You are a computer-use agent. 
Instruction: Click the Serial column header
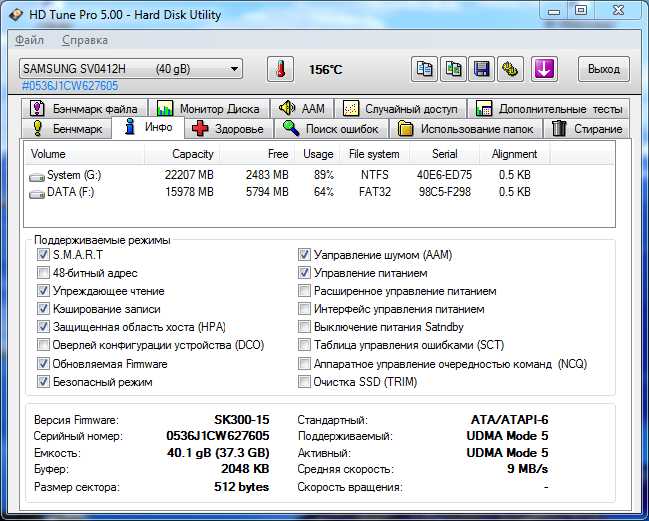pos(445,154)
